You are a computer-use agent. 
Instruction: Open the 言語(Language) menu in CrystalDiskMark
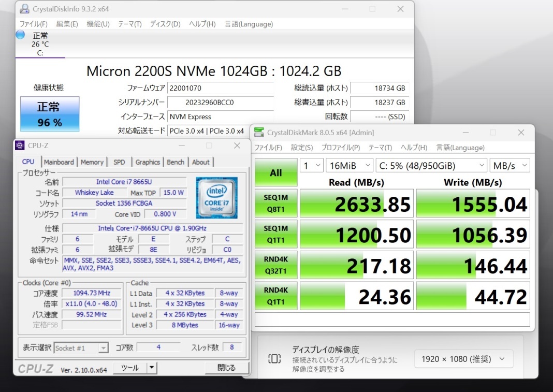(460, 148)
